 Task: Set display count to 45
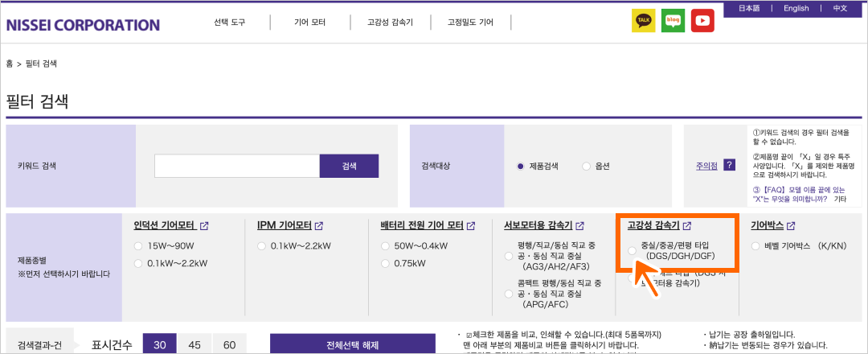194,345
